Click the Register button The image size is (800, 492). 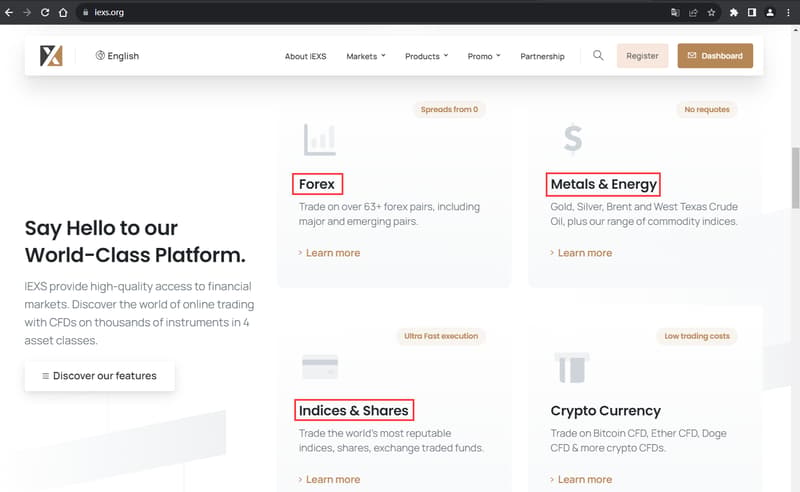tap(642, 56)
